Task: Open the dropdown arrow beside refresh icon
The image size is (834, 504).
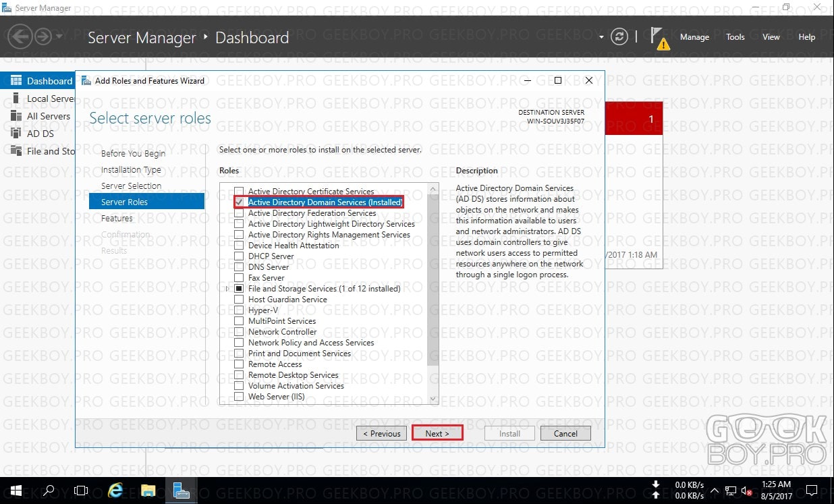Action: [x=601, y=38]
